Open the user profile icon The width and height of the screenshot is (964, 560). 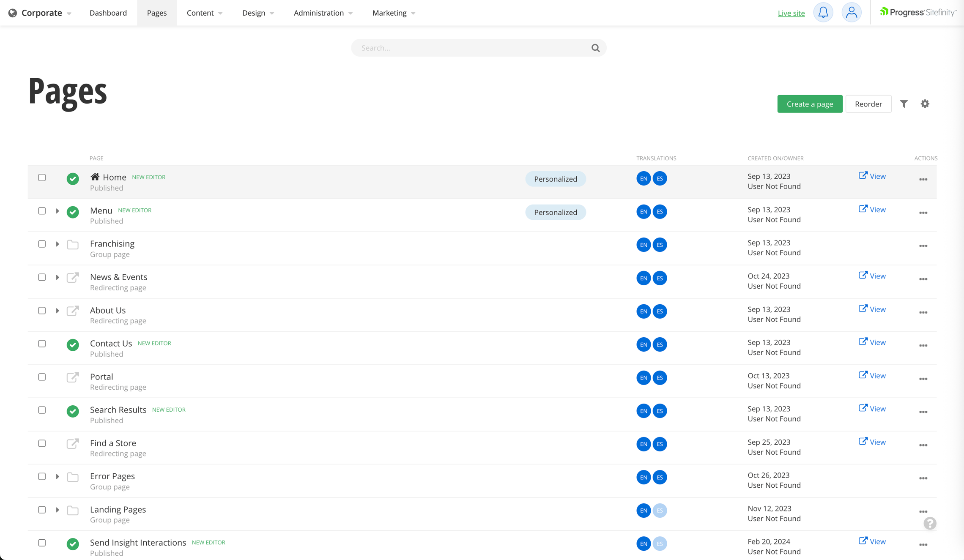(852, 12)
